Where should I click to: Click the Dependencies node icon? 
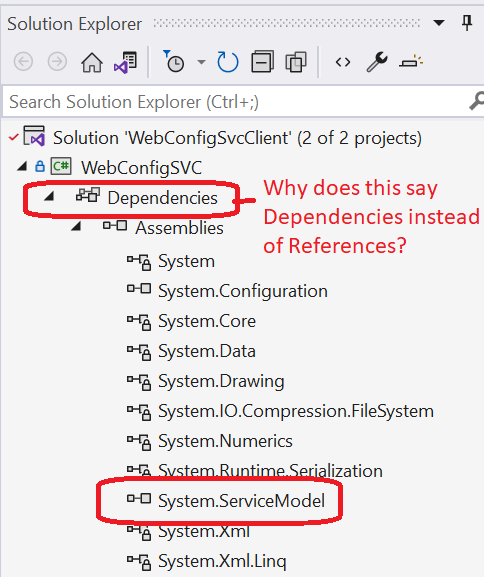[88, 195]
